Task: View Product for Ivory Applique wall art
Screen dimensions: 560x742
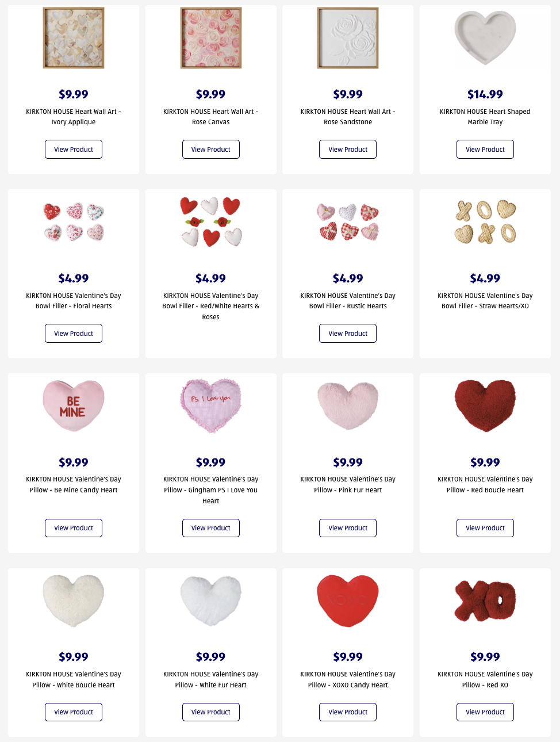Action: pyautogui.click(x=74, y=150)
